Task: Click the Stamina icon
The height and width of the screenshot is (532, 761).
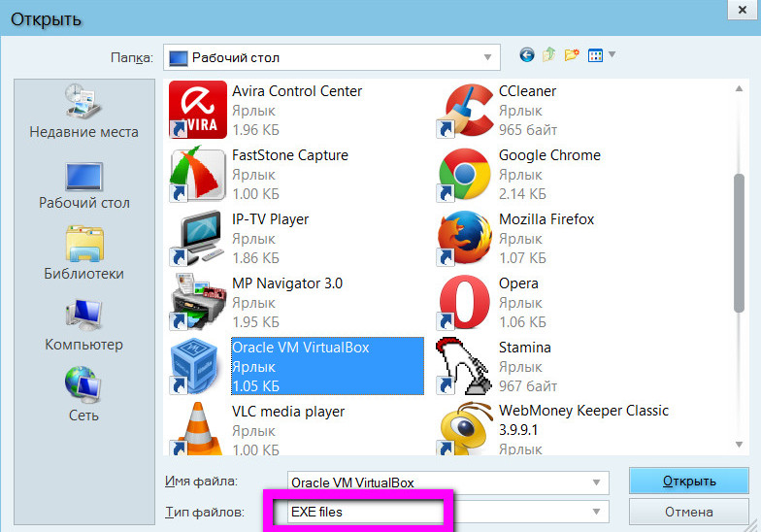Action: tap(462, 366)
